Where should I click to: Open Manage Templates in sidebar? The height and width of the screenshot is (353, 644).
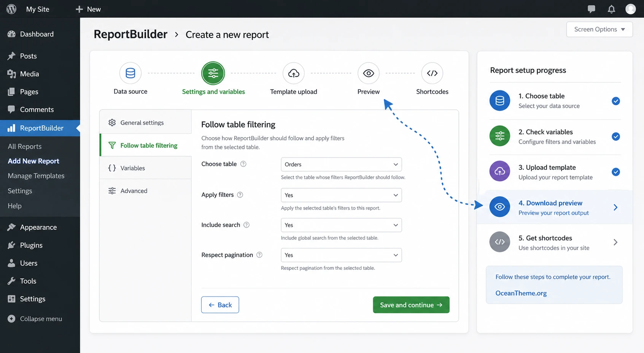(36, 176)
